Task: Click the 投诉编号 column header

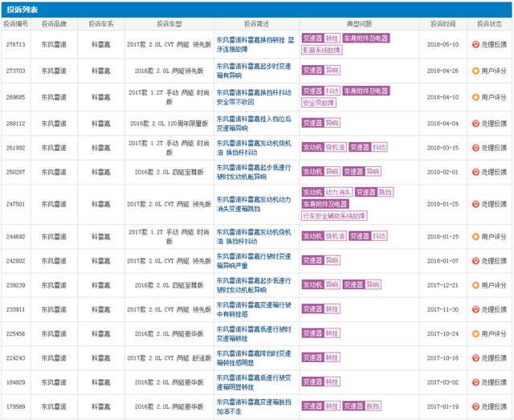Action: (x=16, y=24)
